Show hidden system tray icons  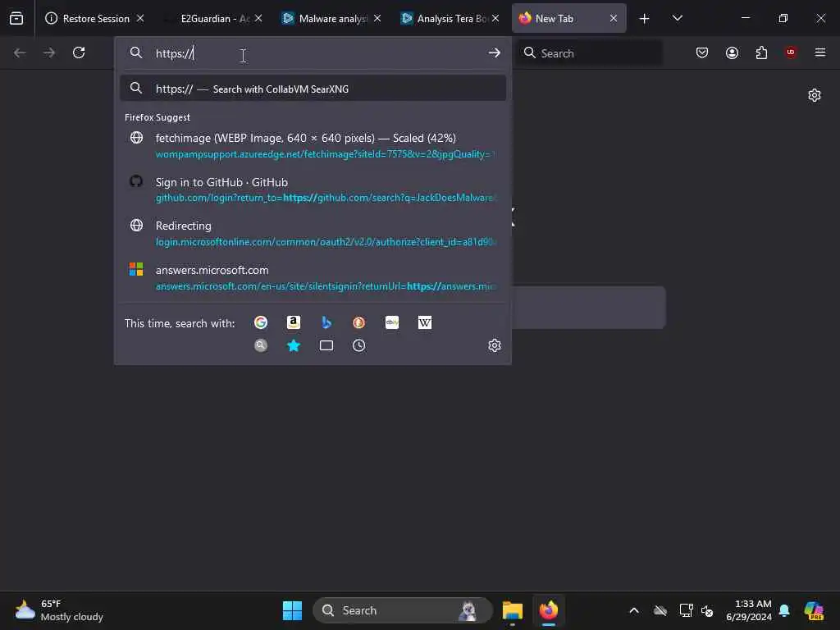pyautogui.click(x=634, y=610)
